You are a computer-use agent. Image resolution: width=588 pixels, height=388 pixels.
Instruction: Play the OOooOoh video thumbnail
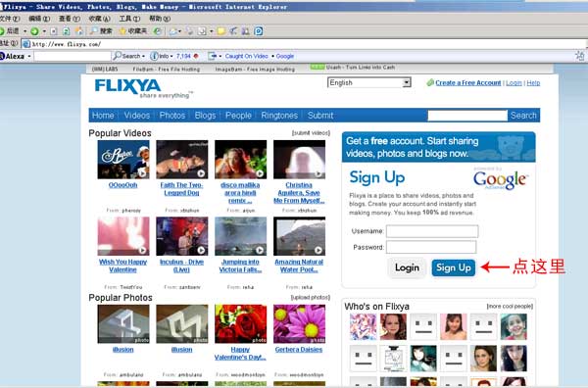tap(123, 160)
